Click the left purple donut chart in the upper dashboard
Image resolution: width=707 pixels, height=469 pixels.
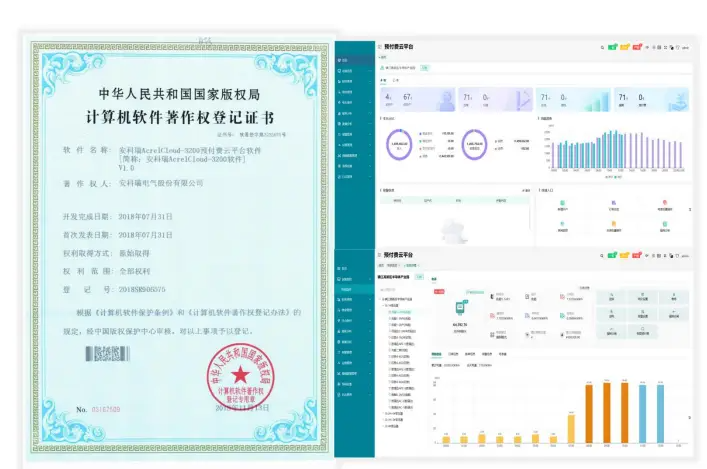click(399, 144)
